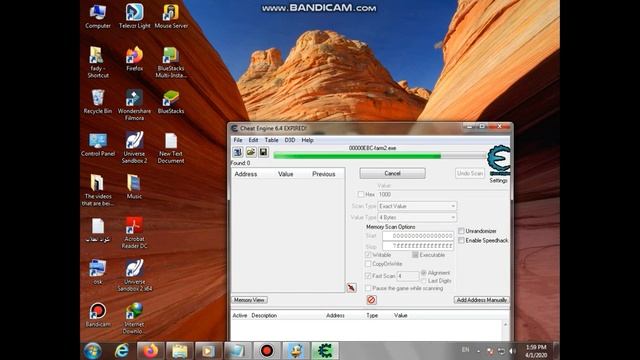This screenshot has height=360, width=640.
Task: Click the save table floppy icon
Action: point(263,152)
